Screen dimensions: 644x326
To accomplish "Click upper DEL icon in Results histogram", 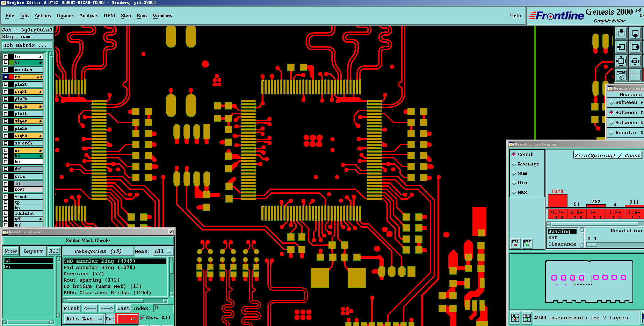I will pos(515,243).
